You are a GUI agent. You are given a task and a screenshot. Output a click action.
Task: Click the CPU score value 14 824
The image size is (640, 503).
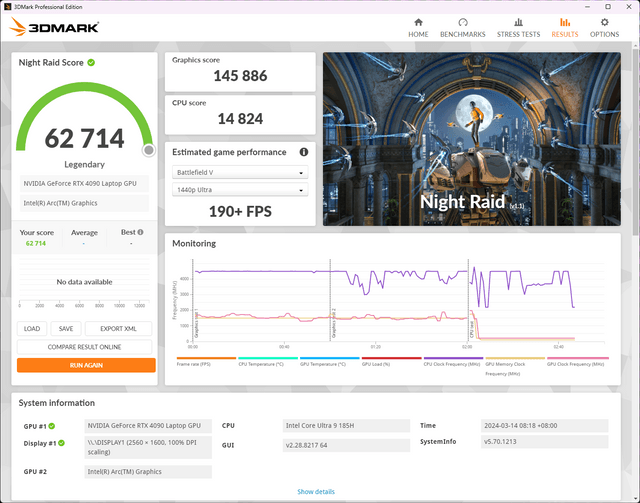[240, 119]
